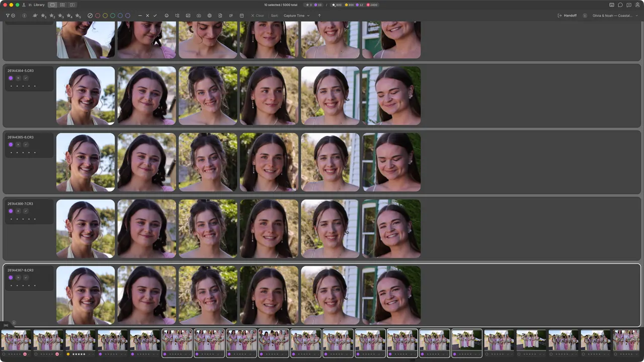Apply the yellow color label
The image size is (644, 362).
point(105,16)
